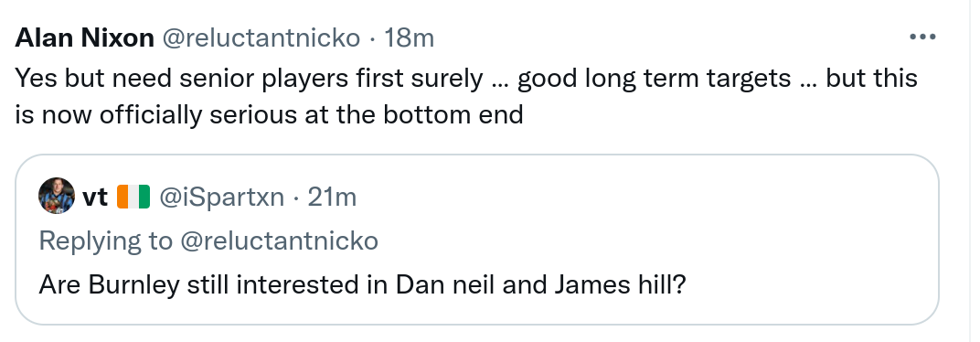Screen dimensions: 980x342
Task: Open quoted tweet by clicking its Burnley question
Action: [363, 285]
